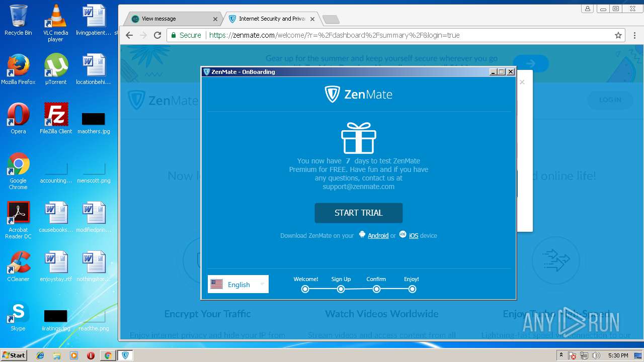Screen dimensions: 644x362
Task: Click the Action Center flag icon
Action: [x=572, y=355]
